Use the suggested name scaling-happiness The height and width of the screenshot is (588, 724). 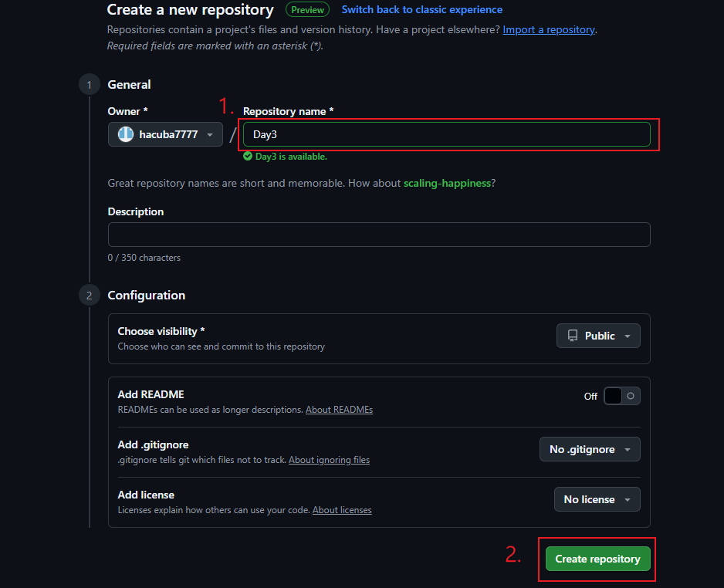point(447,183)
